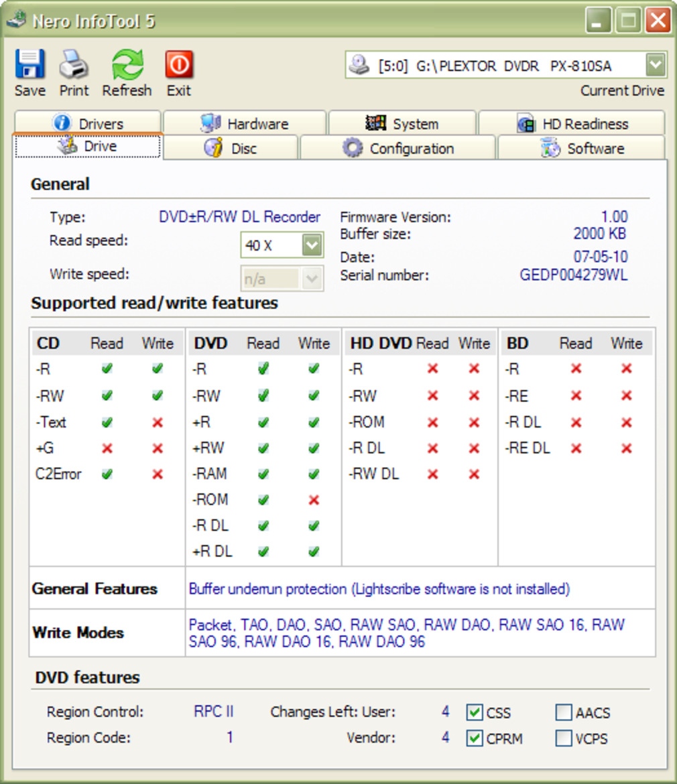Open the Software tab
Screen dimensions: 677x784
click(x=582, y=148)
